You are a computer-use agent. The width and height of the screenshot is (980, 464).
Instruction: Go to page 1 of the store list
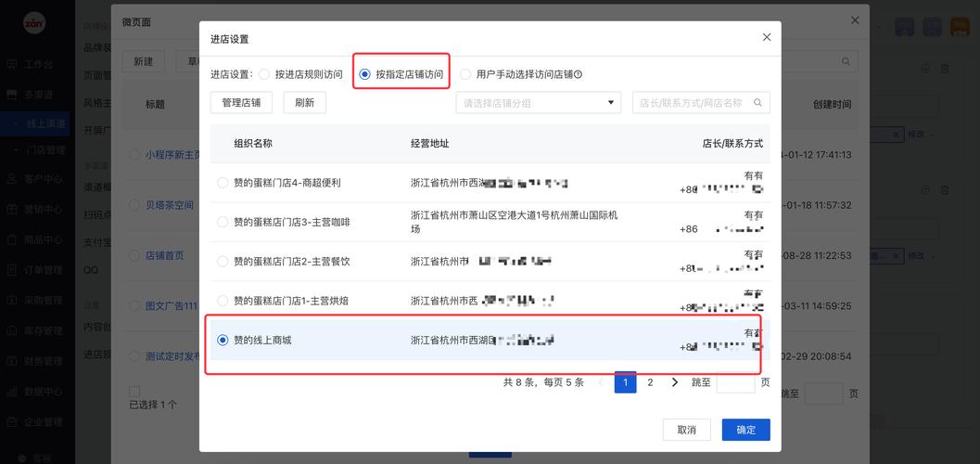[x=625, y=382]
